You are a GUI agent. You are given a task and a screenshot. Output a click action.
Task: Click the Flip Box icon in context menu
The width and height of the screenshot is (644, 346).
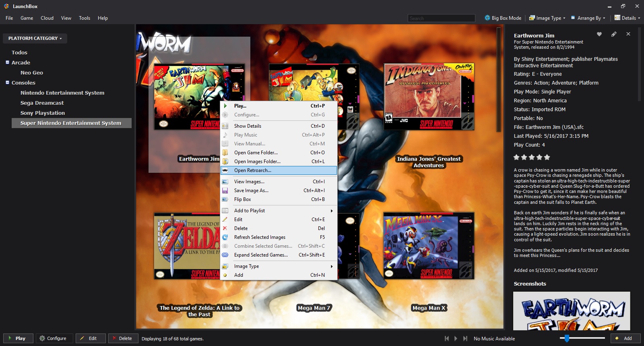tap(225, 199)
